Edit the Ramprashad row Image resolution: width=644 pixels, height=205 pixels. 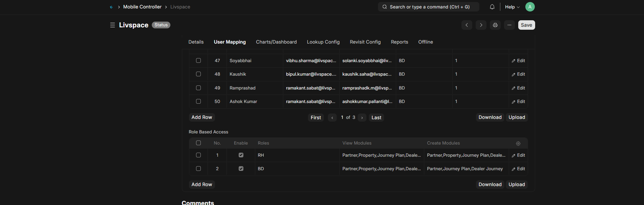click(x=518, y=88)
